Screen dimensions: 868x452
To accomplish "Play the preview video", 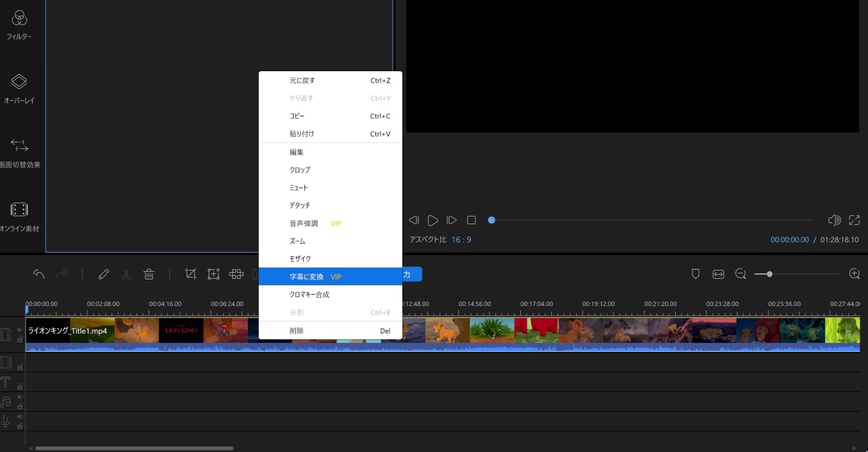I will [433, 220].
